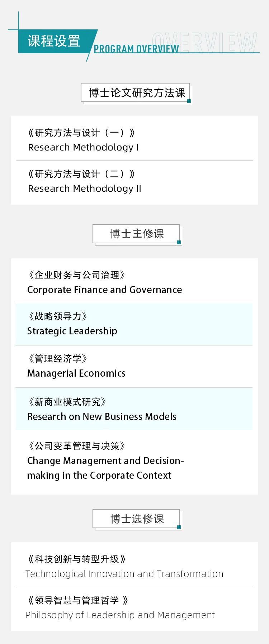Open the Managerial Economics course
The width and height of the screenshot is (269, 644).
134,366
